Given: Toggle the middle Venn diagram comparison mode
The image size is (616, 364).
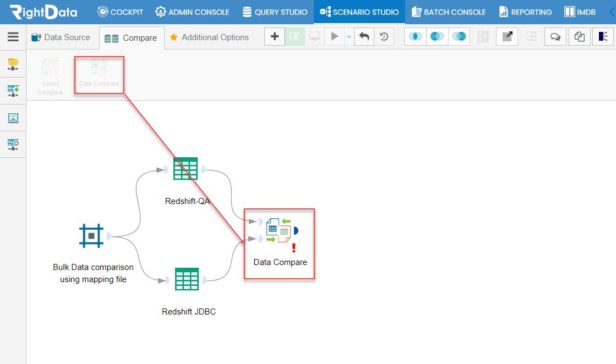Looking at the screenshot, I should point(438,37).
